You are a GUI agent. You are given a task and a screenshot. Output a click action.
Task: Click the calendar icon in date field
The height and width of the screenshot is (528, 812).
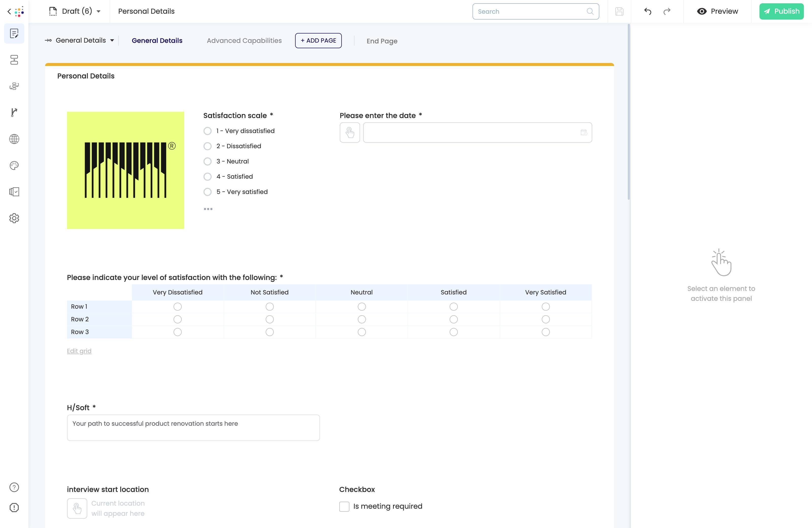click(584, 133)
